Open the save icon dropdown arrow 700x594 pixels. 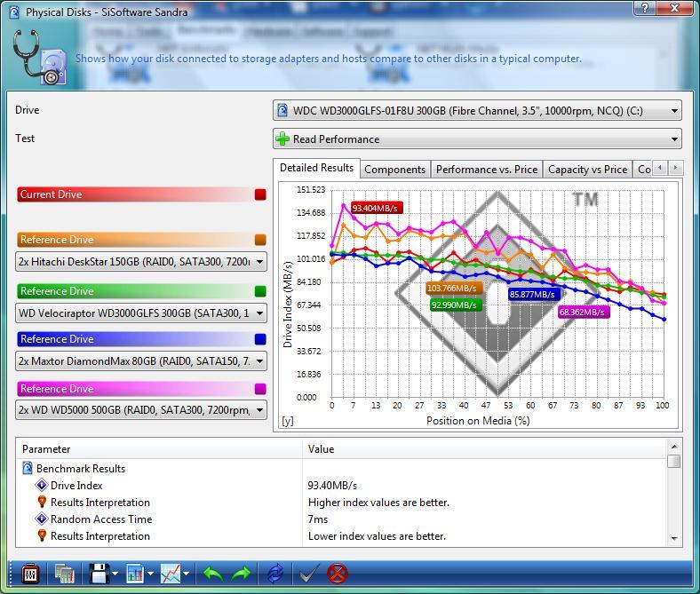tap(115, 574)
